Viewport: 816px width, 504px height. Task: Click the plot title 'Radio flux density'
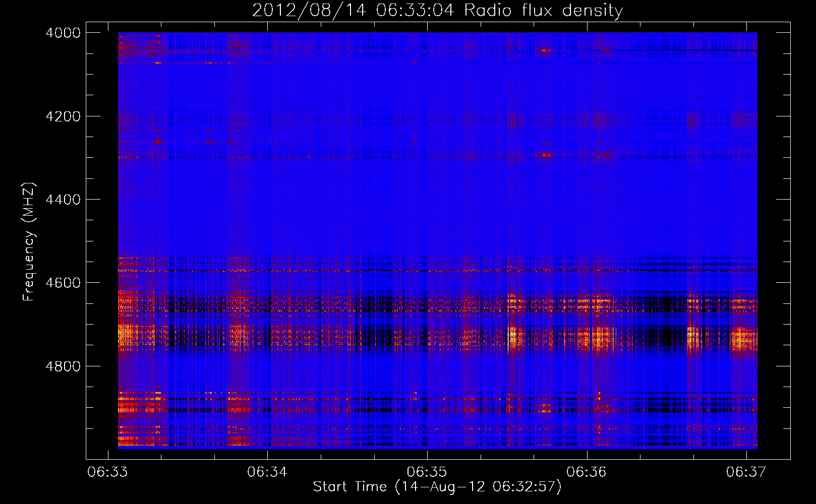[x=543, y=10]
